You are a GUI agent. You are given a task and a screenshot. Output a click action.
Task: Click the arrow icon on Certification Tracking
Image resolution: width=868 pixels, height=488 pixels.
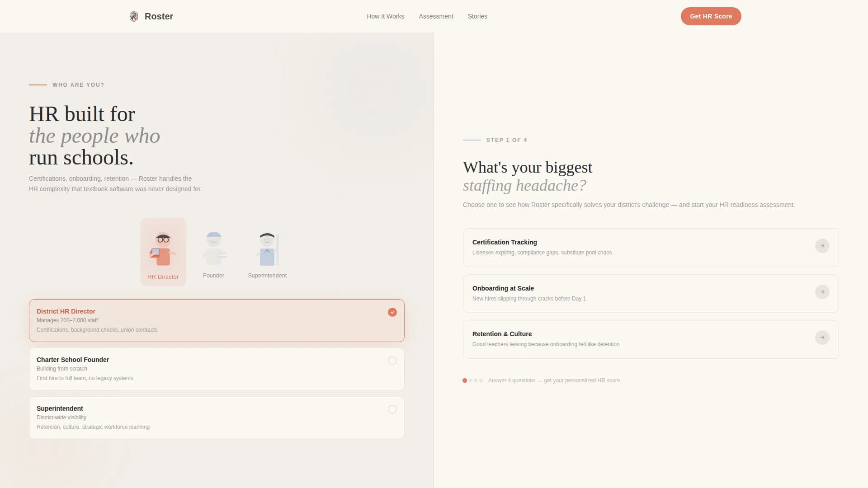(822, 246)
